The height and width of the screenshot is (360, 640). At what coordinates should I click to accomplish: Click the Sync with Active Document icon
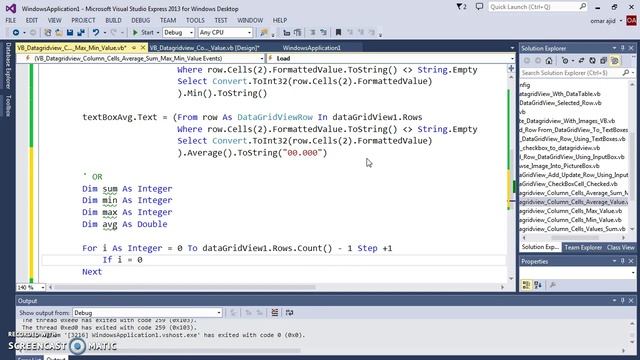pyautogui.click(x=581, y=61)
